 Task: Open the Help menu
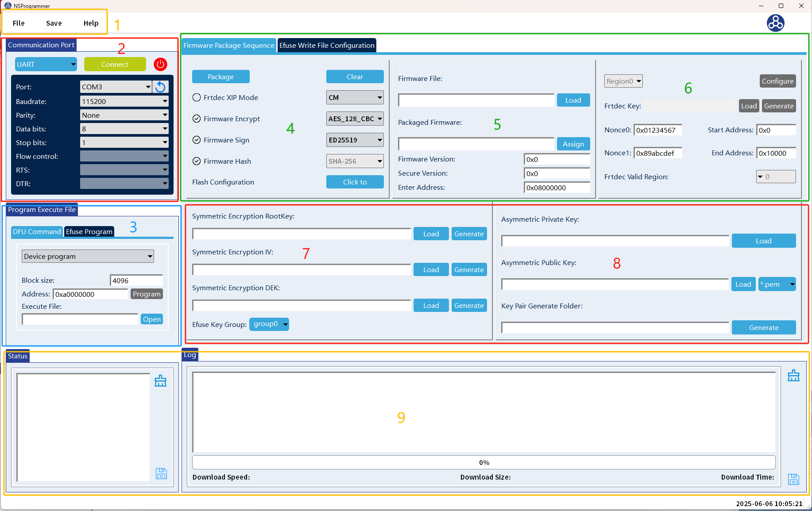tap(91, 23)
